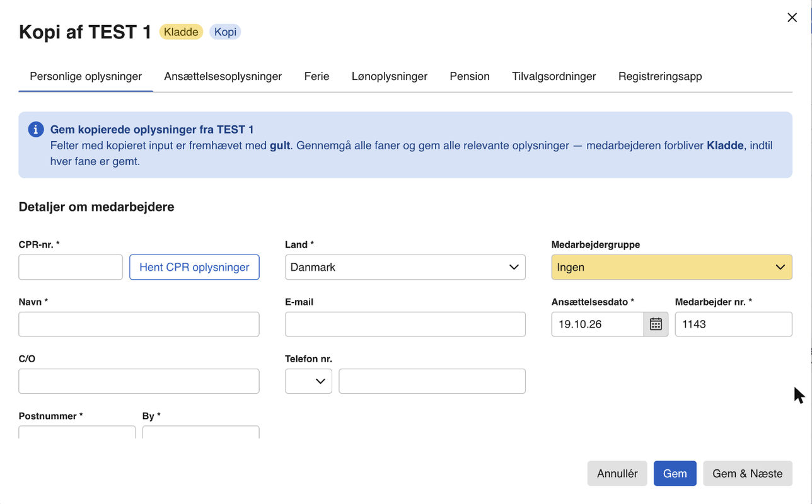Click the Ansættelsesdato field showing 19.10.26

tap(598, 324)
